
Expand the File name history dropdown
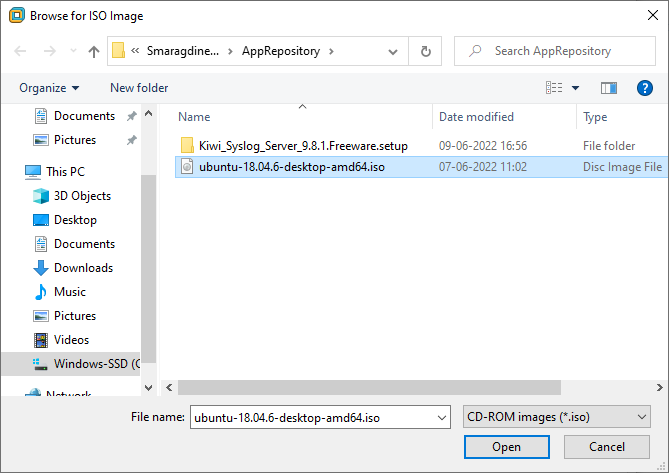pos(442,418)
